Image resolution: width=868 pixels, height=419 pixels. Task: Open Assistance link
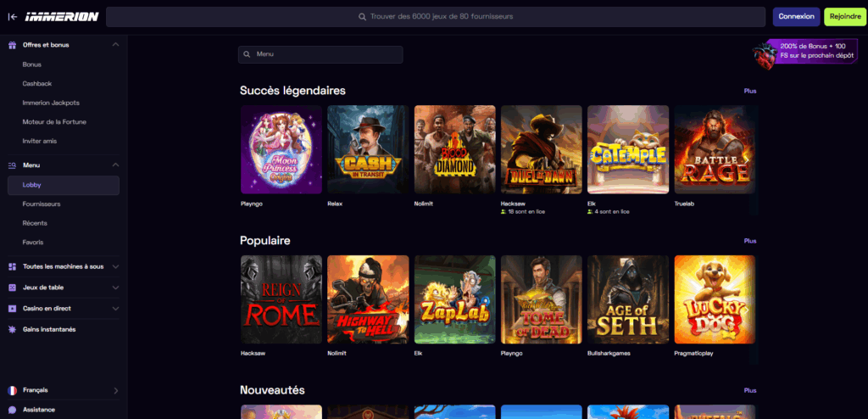[x=39, y=411]
